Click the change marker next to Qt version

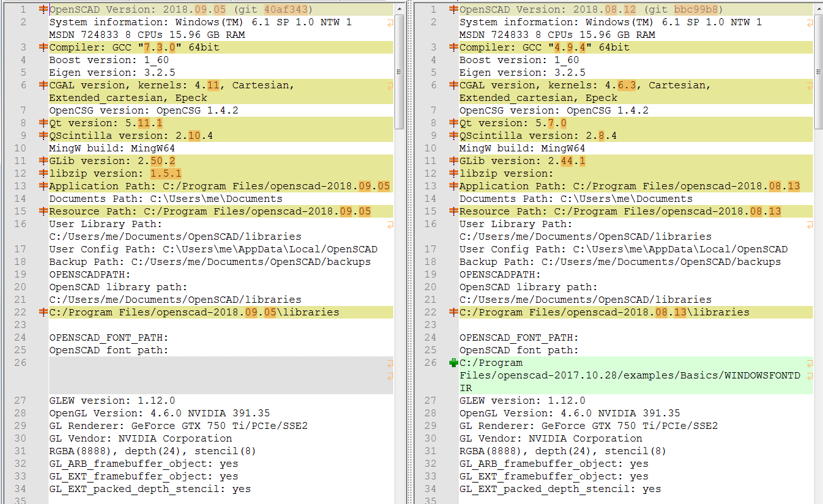(x=44, y=122)
